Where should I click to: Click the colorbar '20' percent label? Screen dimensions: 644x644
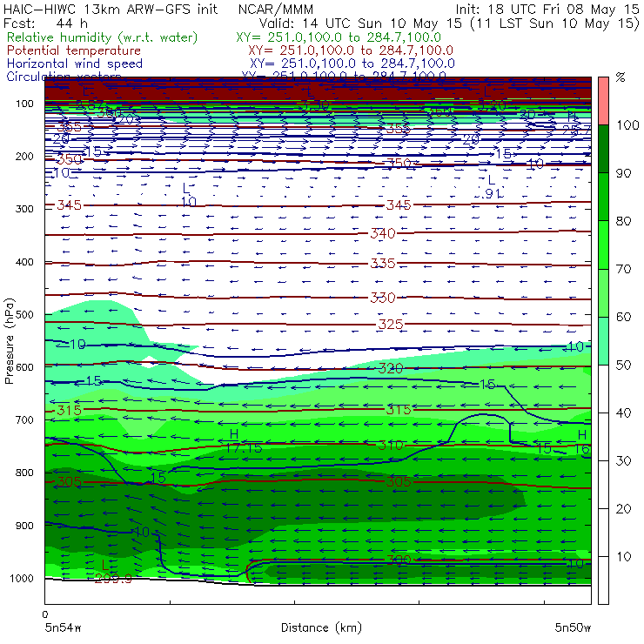pyautogui.click(x=623, y=509)
